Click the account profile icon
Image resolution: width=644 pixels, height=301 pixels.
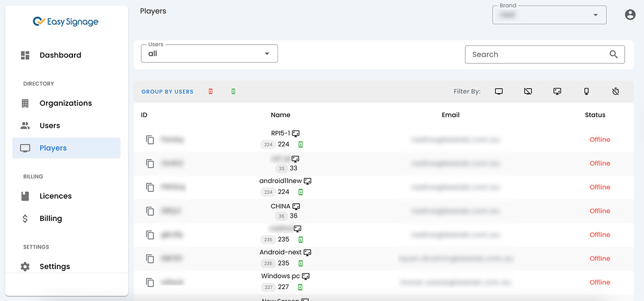[x=630, y=15]
